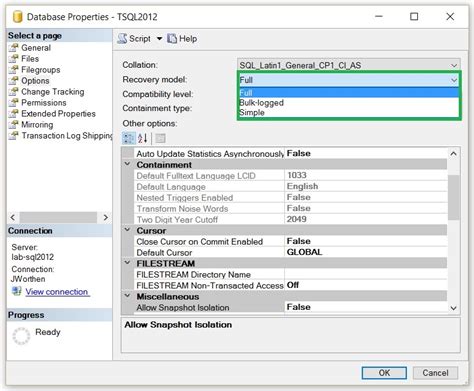This screenshot has width=474, height=391.
Task: Sort property grid alphabetically
Action: (143, 138)
